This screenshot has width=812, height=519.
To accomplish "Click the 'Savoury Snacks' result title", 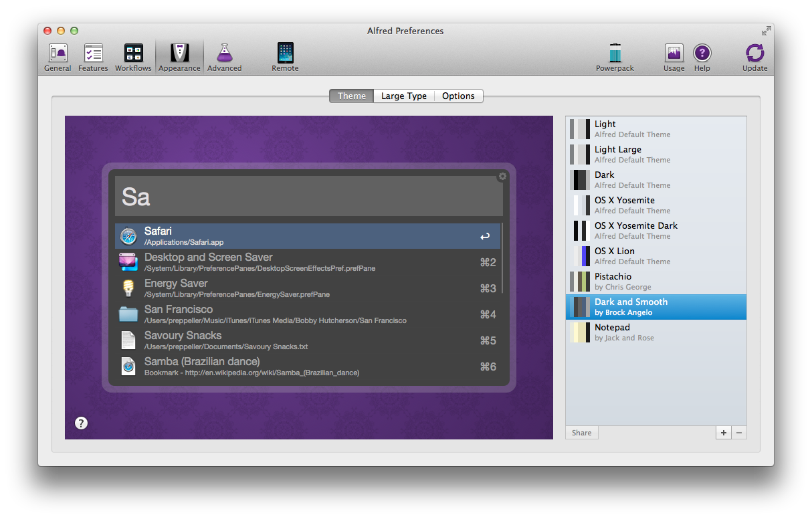I will (183, 336).
